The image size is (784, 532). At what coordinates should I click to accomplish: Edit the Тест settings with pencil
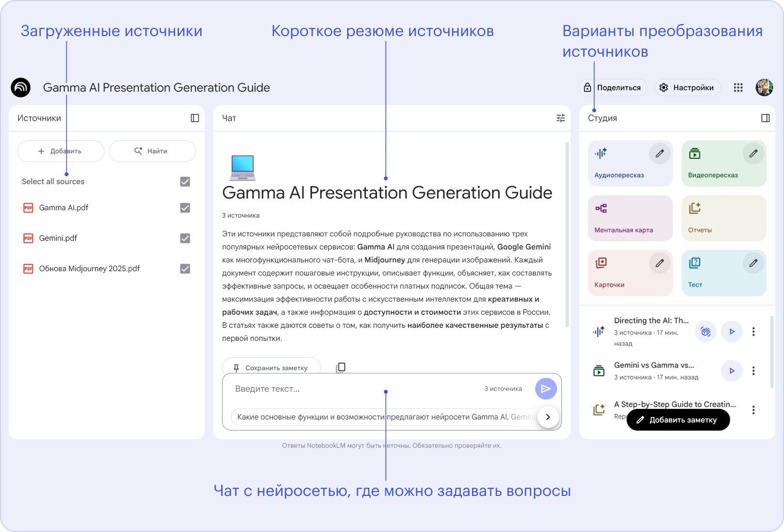(x=754, y=263)
